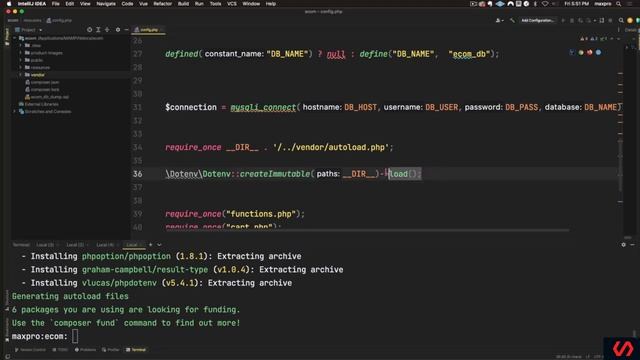This screenshot has height=360, width=640.
Task: Open the File menu
Action: (x=55, y=4)
